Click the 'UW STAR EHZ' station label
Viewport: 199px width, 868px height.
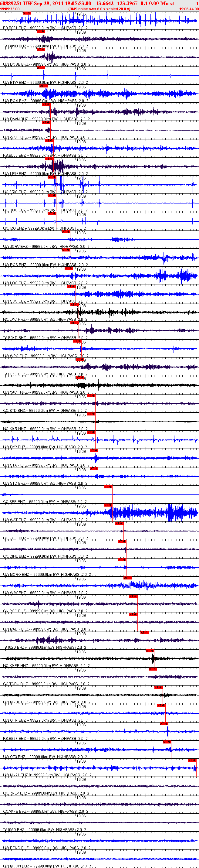click(x=16, y=465)
